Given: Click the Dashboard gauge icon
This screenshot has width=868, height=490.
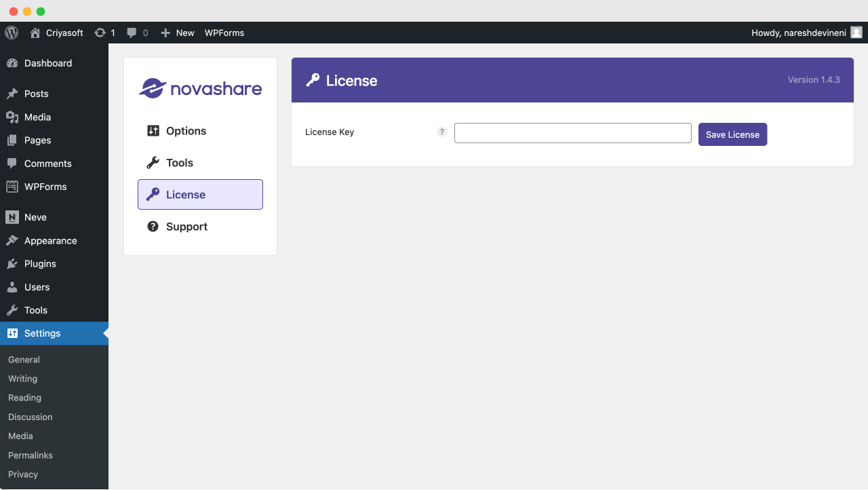Looking at the screenshot, I should pos(12,63).
